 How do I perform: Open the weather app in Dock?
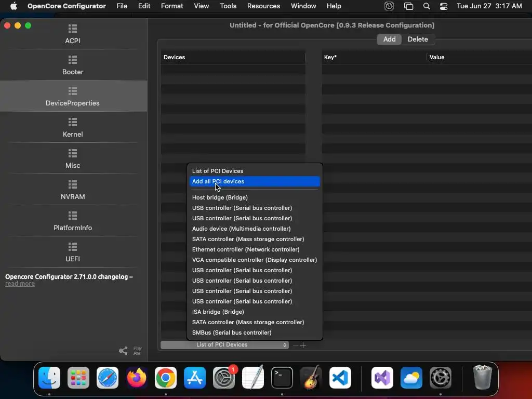click(x=411, y=378)
